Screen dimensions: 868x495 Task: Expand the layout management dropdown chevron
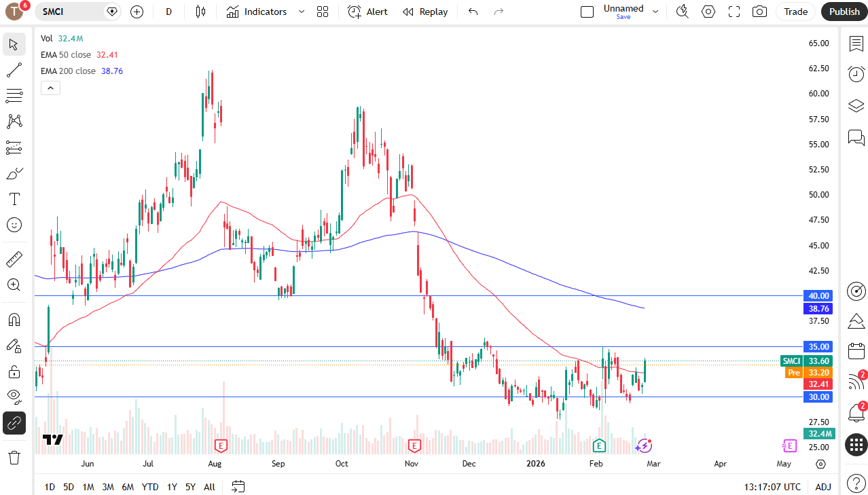(655, 12)
